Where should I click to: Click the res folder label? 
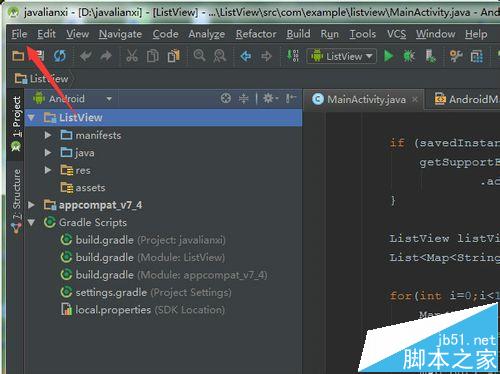(83, 170)
